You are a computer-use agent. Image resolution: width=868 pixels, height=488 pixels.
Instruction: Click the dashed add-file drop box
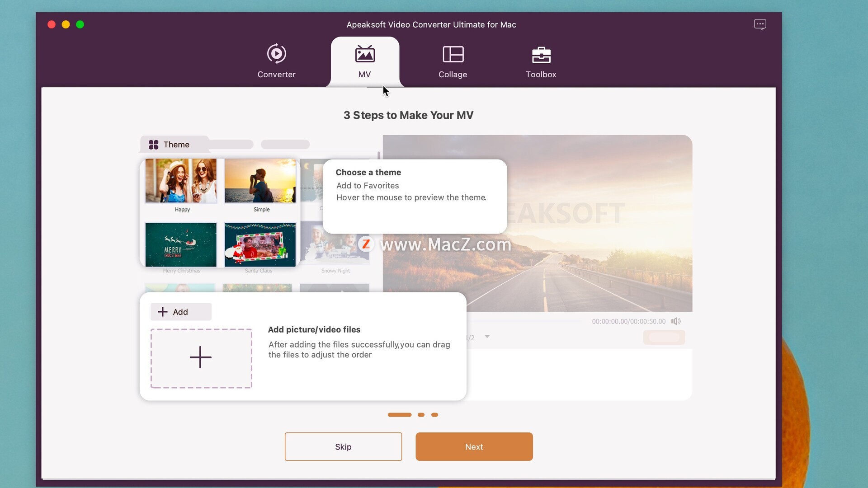coord(201,358)
